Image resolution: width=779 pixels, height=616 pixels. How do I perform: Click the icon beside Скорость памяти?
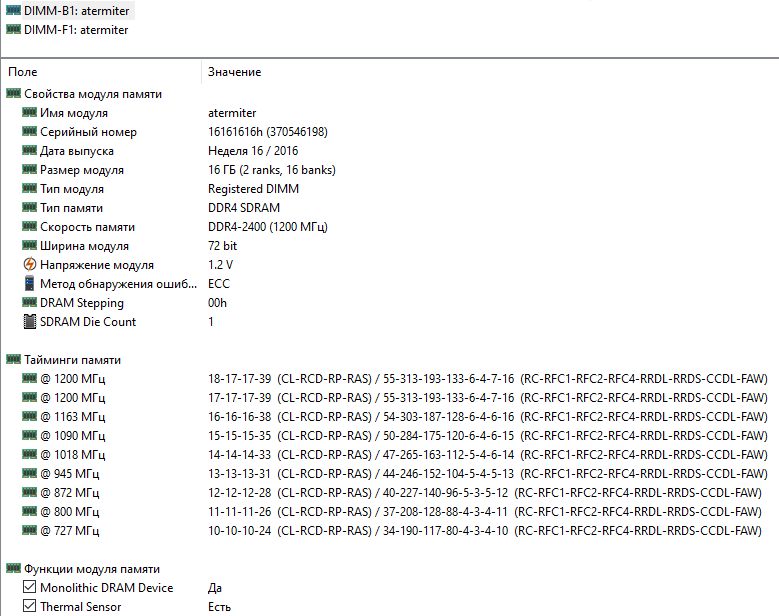29,227
